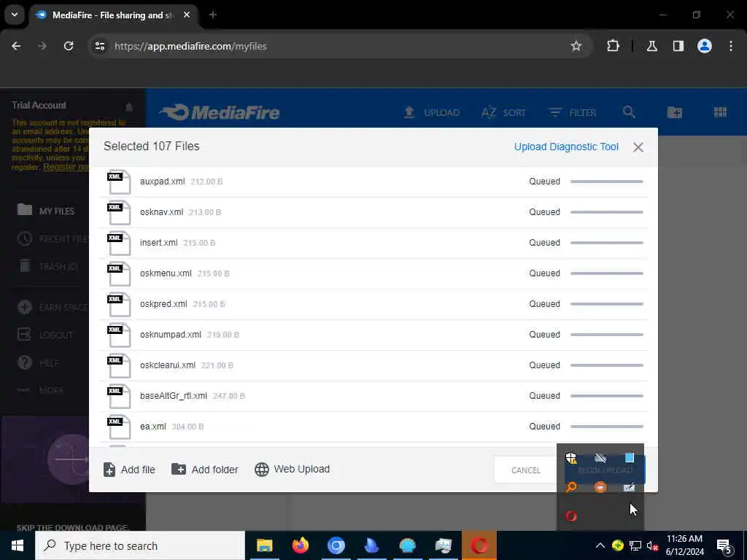Click the notification bell in sidebar
The width and height of the screenshot is (747, 560).
(129, 106)
